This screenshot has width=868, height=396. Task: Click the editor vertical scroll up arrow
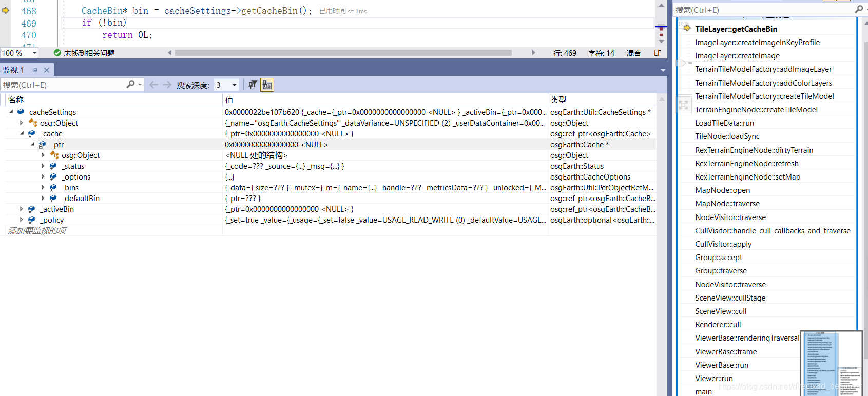coord(662,5)
